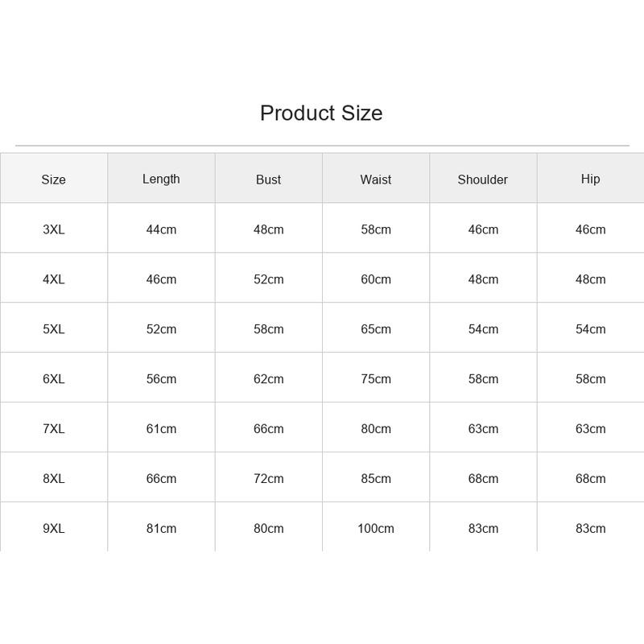Select the 72cm bust cell
This screenshot has height=644, width=644.
(268, 478)
